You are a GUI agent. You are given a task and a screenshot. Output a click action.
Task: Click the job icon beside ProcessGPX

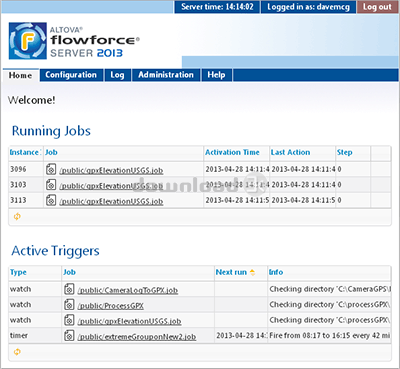(69, 304)
